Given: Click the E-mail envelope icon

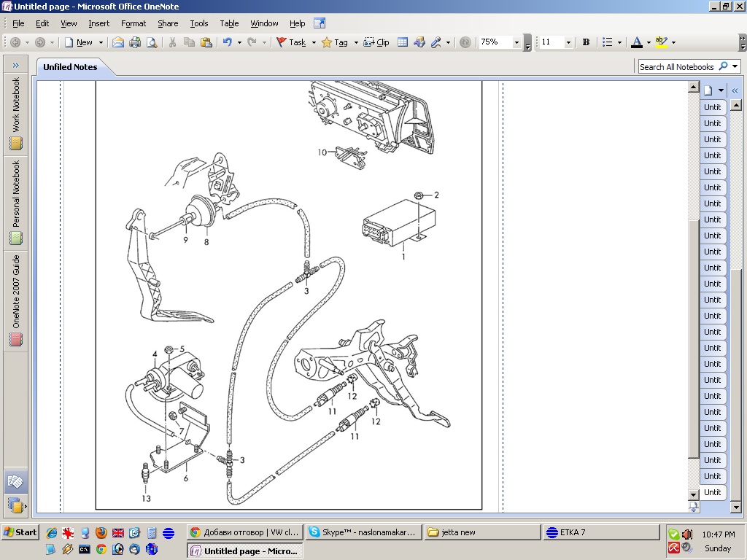Looking at the screenshot, I should click(117, 42).
